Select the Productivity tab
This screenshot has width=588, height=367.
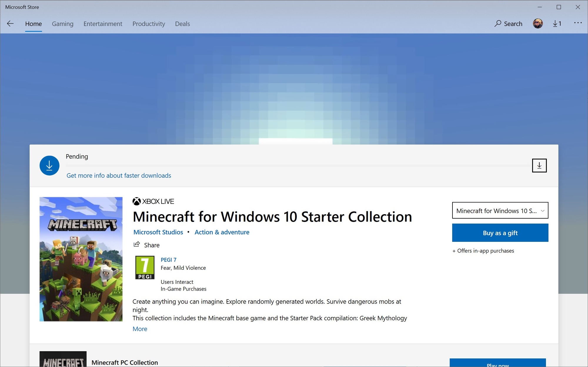(149, 24)
